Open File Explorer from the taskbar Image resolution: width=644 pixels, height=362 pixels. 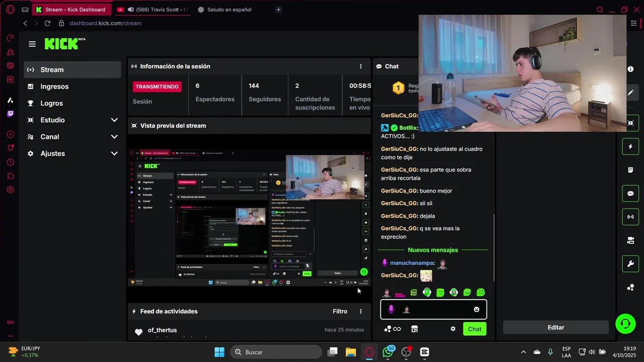tap(351, 352)
